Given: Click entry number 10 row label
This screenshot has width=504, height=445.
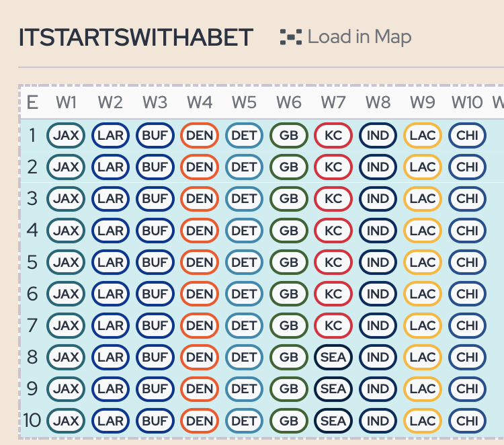Looking at the screenshot, I should (32, 421).
